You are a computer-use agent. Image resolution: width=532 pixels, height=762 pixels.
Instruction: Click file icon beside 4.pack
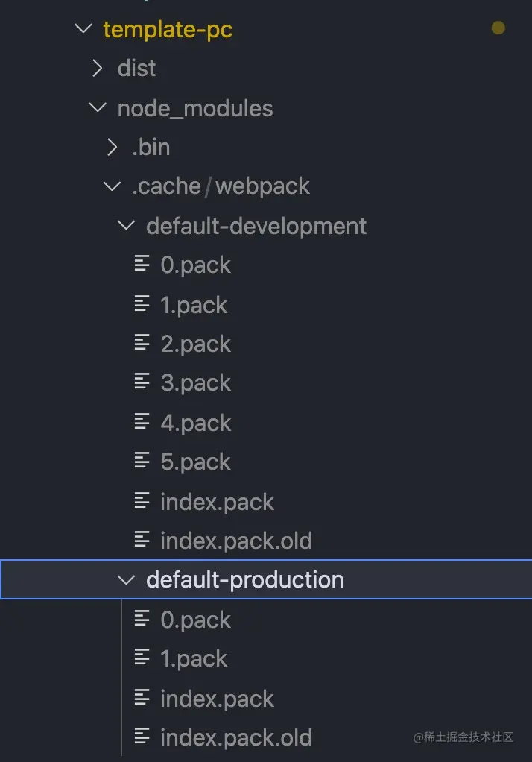(x=142, y=422)
